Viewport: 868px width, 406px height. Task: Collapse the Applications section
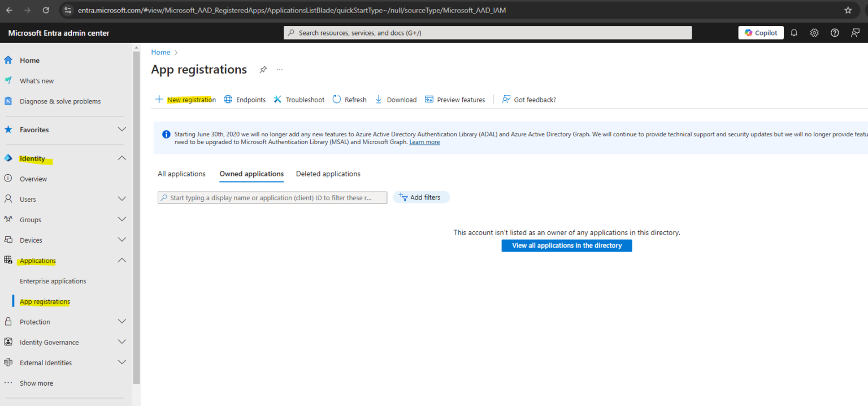pyautogui.click(x=121, y=260)
